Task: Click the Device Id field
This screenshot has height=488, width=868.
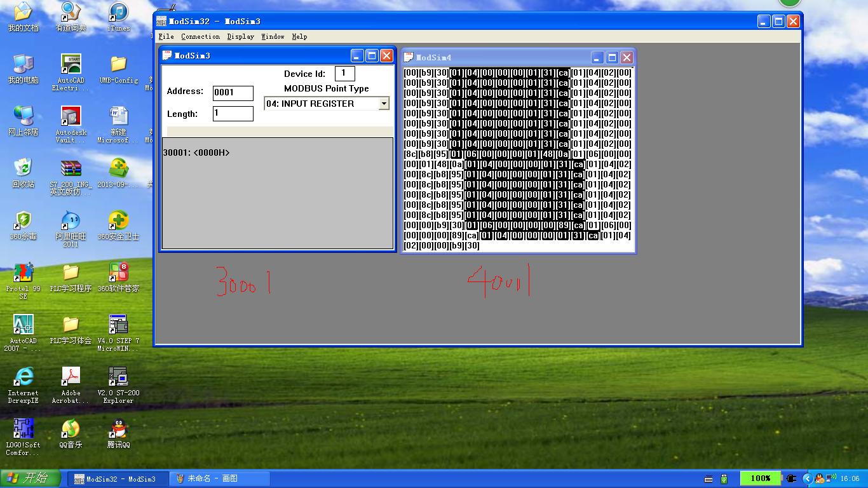Action: [344, 74]
